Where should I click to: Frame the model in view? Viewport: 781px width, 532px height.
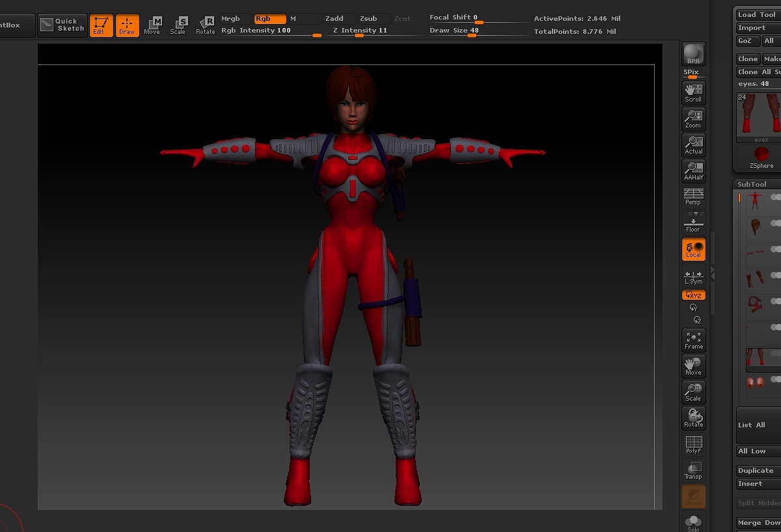pyautogui.click(x=693, y=340)
